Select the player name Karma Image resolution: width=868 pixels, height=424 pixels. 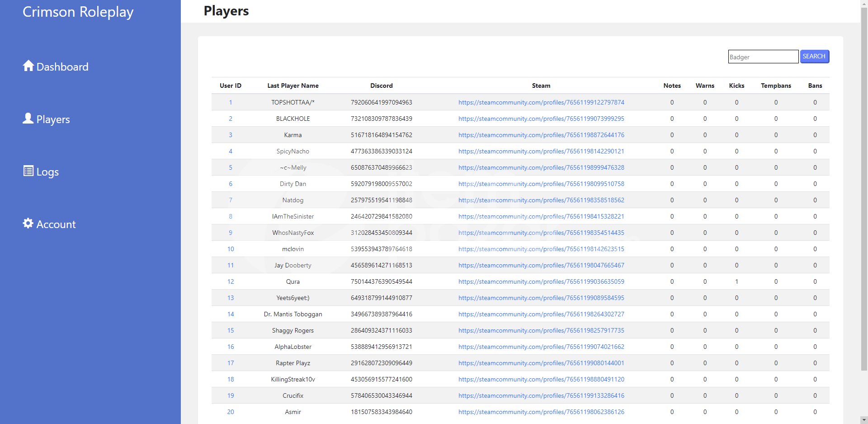tap(293, 135)
